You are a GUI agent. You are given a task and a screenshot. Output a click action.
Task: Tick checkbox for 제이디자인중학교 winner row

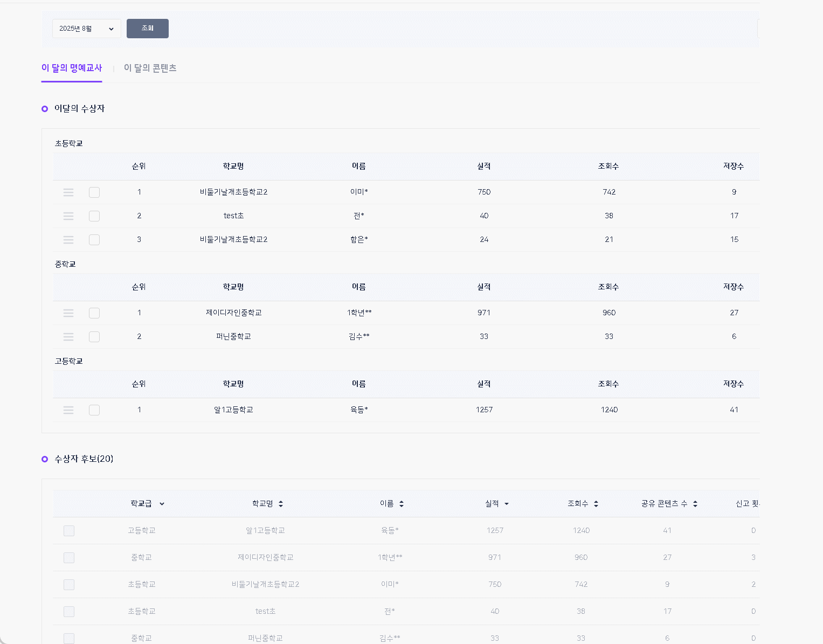click(94, 313)
